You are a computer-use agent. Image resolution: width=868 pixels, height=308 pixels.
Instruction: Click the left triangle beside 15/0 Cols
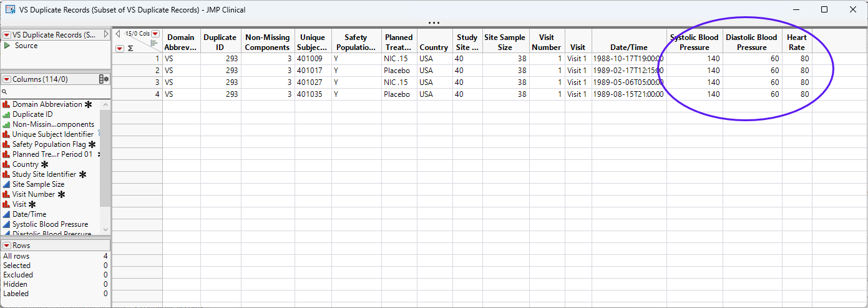point(118,34)
